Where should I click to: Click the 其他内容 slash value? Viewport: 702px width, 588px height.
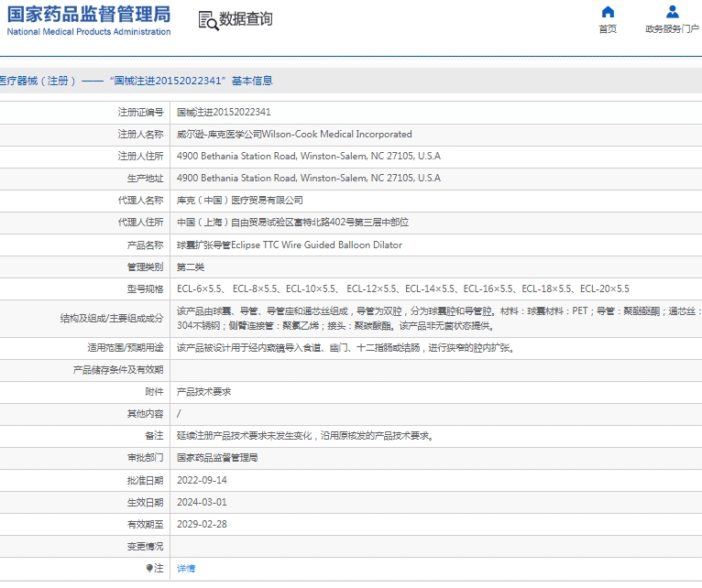[179, 413]
